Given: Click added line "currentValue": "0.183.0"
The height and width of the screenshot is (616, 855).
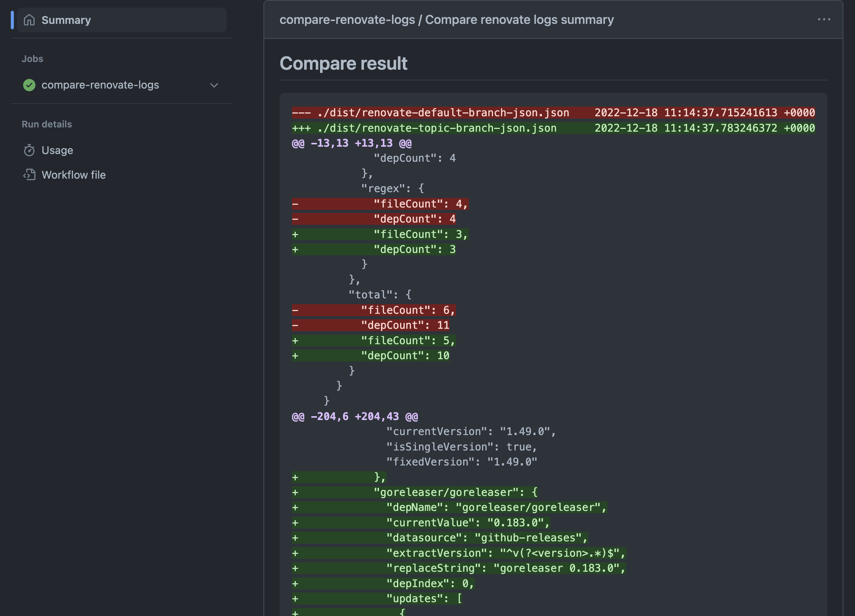Looking at the screenshot, I should coord(421,523).
